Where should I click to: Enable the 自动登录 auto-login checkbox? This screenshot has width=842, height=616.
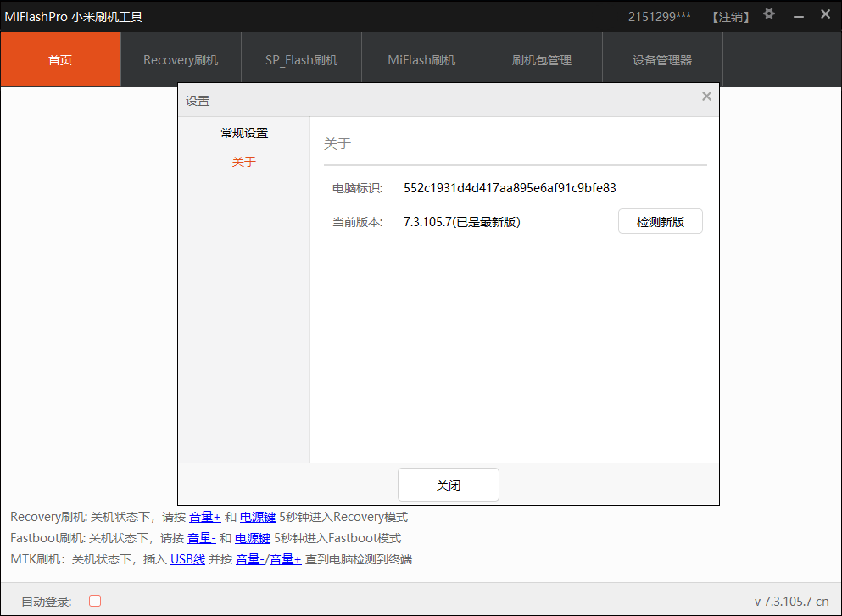pos(94,600)
